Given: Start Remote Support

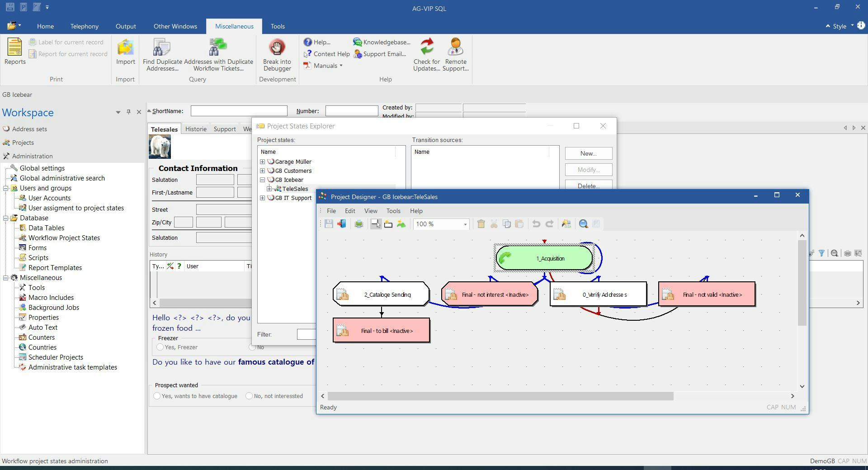Looking at the screenshot, I should point(455,55).
